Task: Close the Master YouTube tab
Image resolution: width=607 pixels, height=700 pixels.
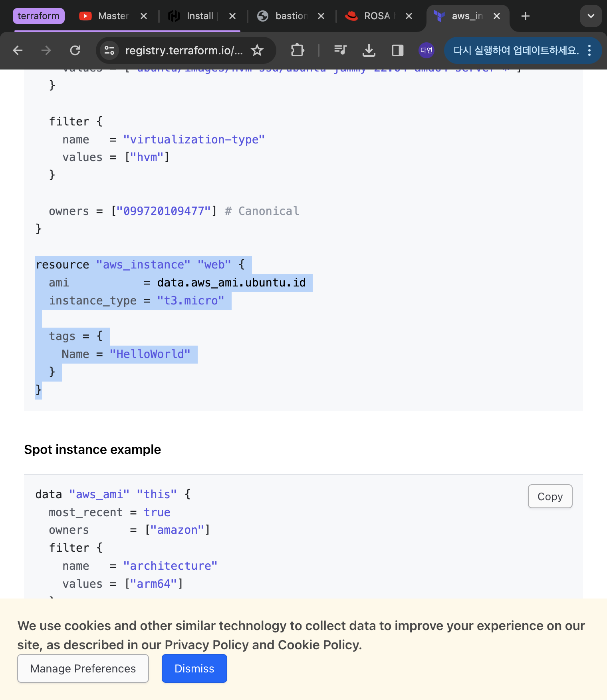Action: [144, 16]
